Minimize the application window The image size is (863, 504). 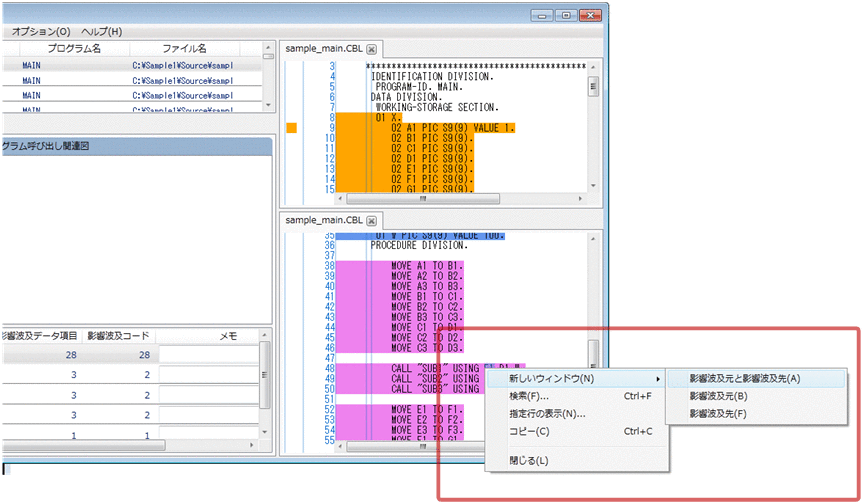pyautogui.click(x=543, y=16)
